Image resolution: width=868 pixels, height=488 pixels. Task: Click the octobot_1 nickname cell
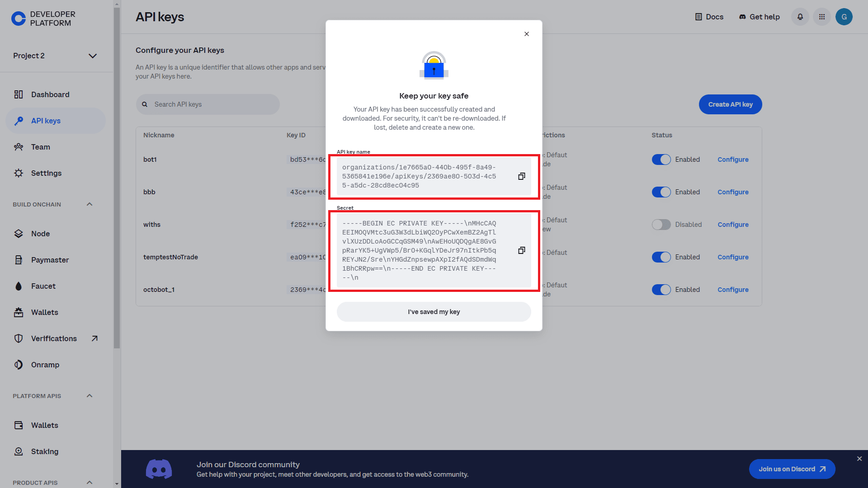tap(159, 290)
